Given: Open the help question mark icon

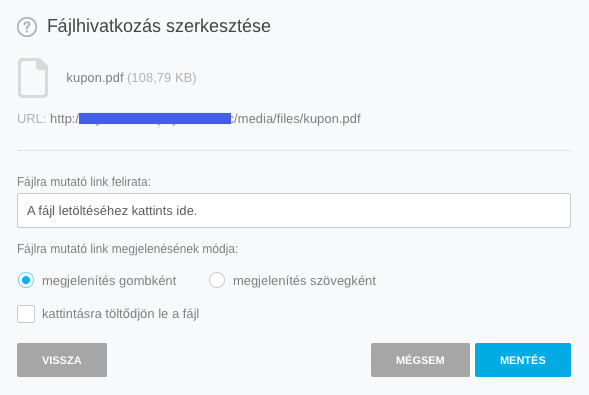Looking at the screenshot, I should click(27, 27).
